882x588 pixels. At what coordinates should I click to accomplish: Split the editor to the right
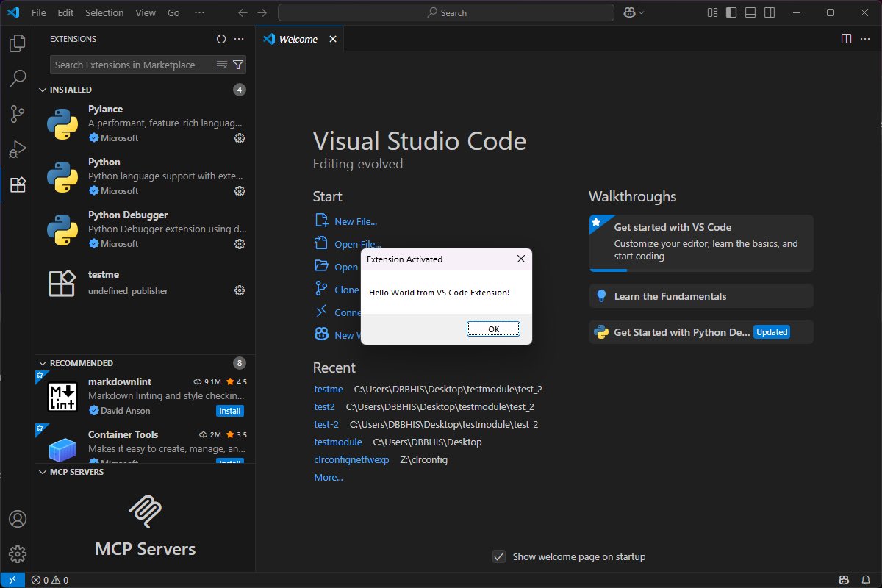[846, 39]
